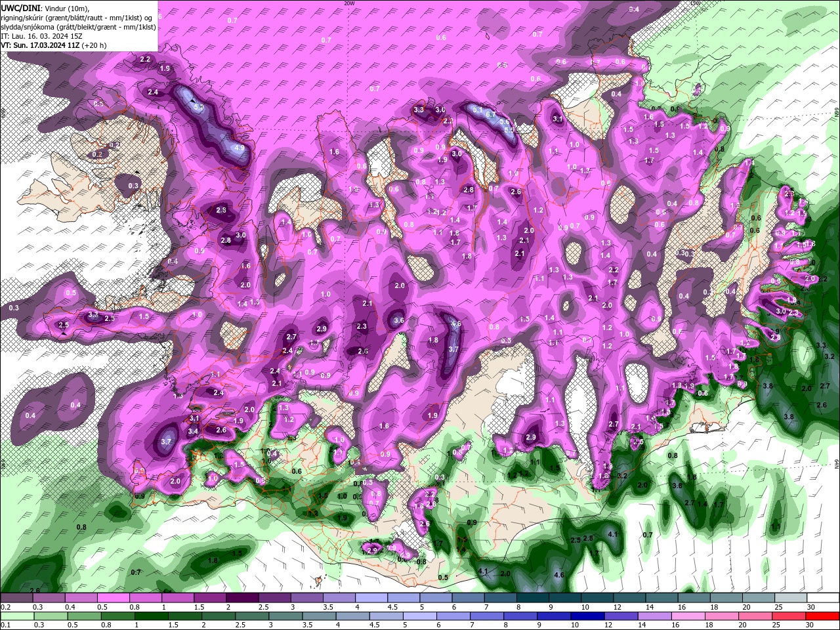Pick the 16 light pink swatch in the lower legend
This screenshot has width=840, height=630.
click(689, 616)
